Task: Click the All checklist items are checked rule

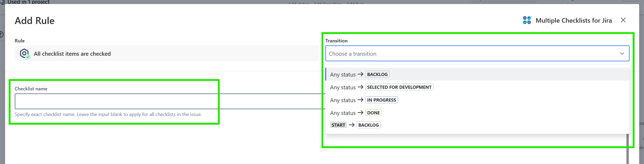Action: [x=167, y=54]
